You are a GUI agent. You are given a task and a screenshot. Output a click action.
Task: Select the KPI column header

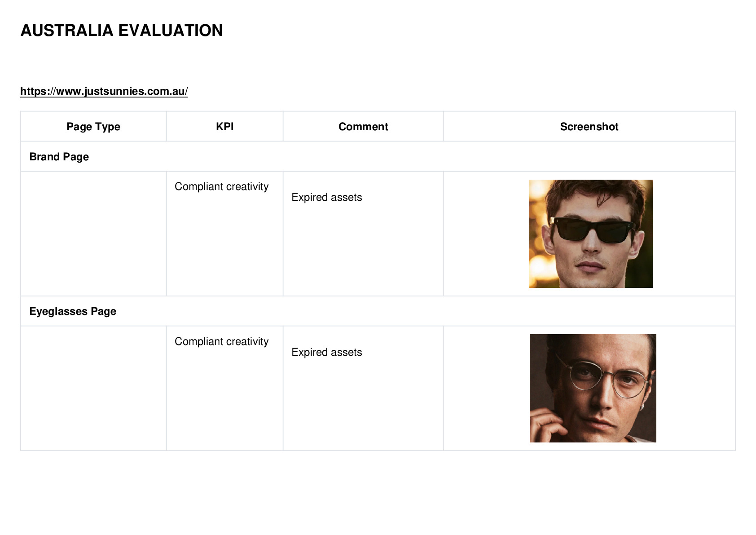point(224,127)
